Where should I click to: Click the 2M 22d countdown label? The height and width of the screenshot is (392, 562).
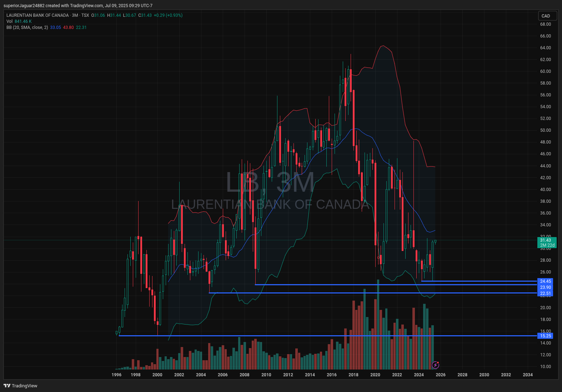tap(547, 245)
